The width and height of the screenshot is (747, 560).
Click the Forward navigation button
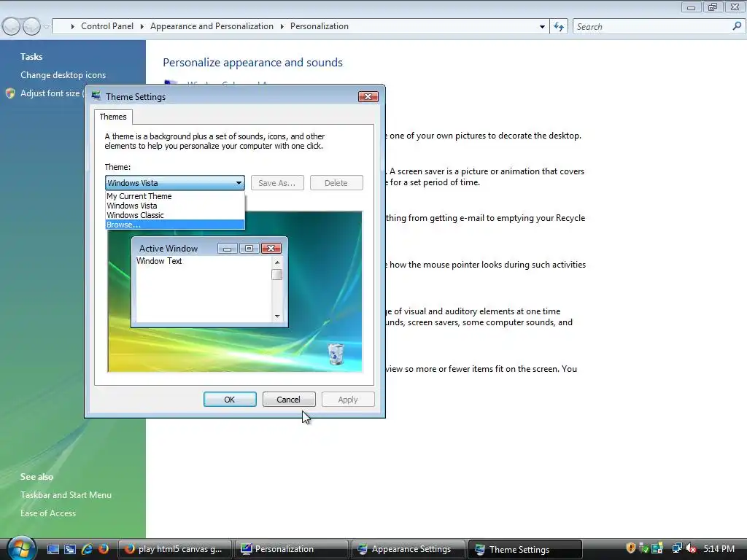31,26
